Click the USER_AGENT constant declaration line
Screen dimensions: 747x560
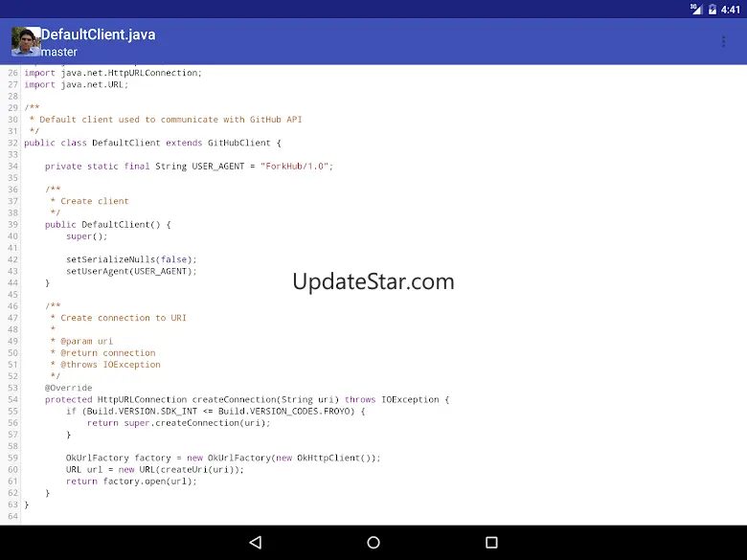pyautogui.click(x=189, y=167)
